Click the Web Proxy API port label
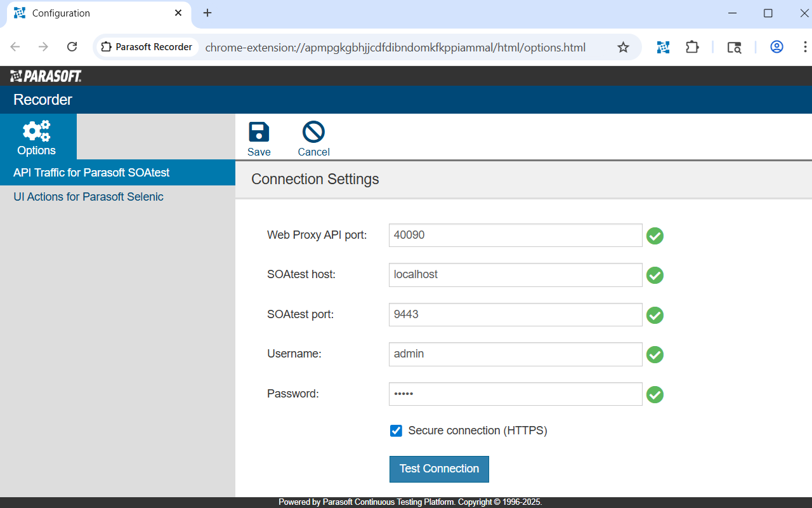Viewport: 812px width, 508px height. coord(317,235)
